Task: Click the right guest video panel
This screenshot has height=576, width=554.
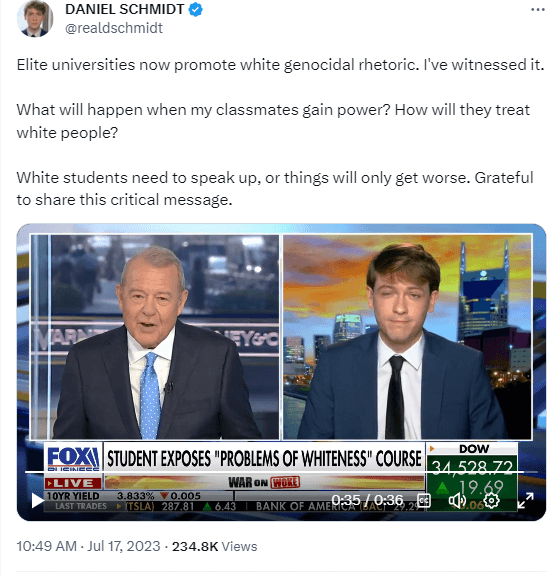Action: (407, 337)
